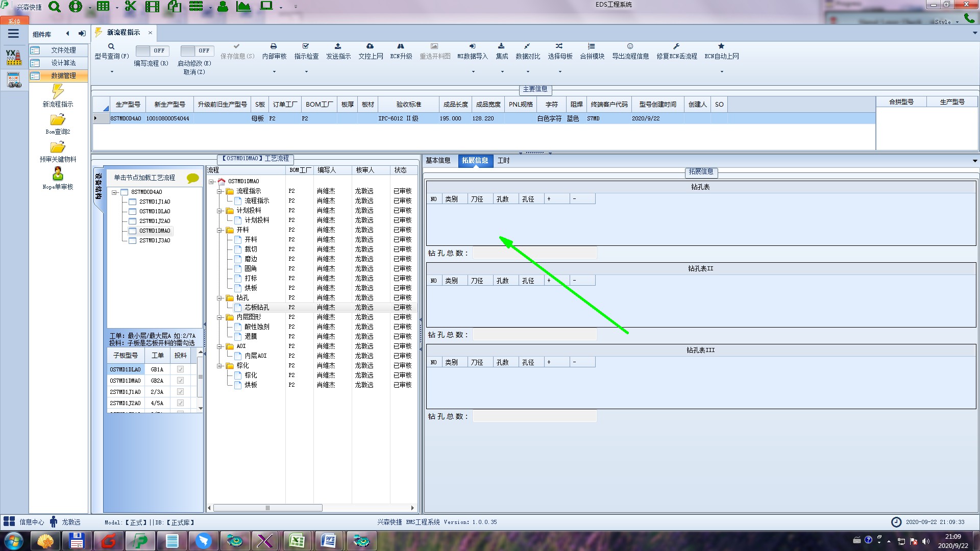Select 数据管理 in the component library

63,76
